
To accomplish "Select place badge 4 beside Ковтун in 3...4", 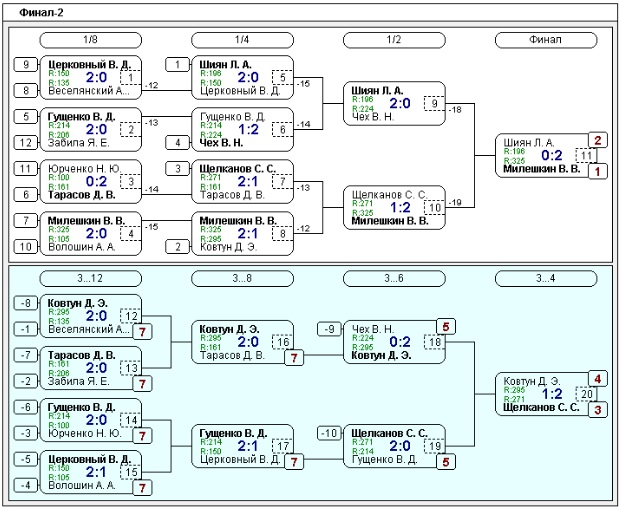I will 598,379.
